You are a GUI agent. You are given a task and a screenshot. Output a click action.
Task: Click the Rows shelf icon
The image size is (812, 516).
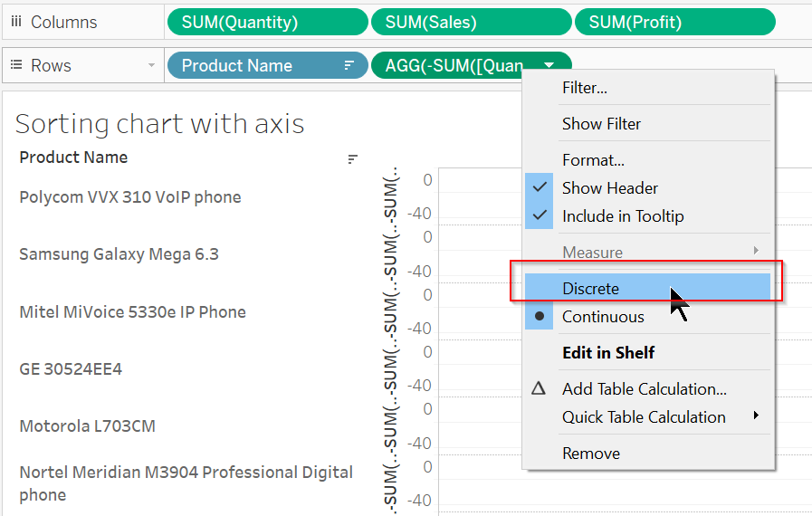click(x=16, y=65)
